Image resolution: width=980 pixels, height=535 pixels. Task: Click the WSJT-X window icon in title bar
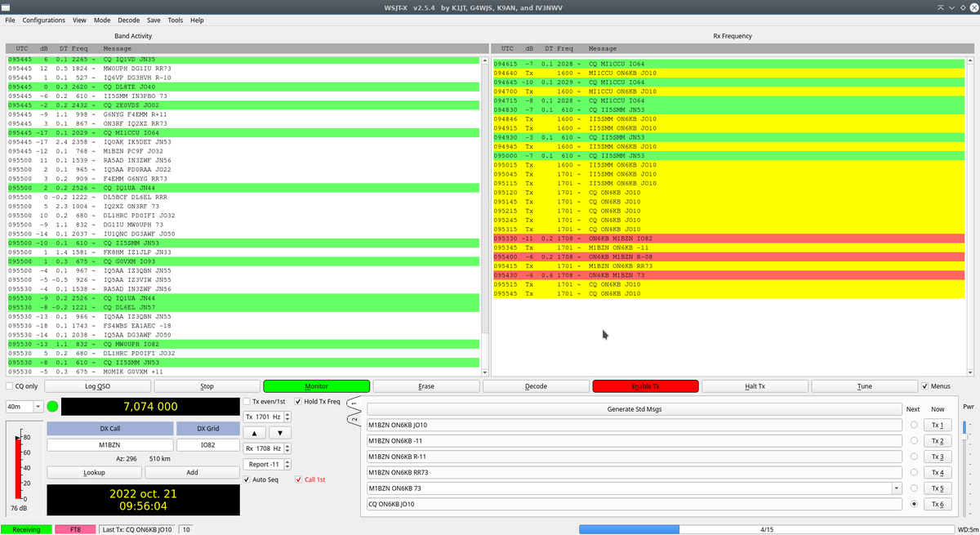point(7,7)
